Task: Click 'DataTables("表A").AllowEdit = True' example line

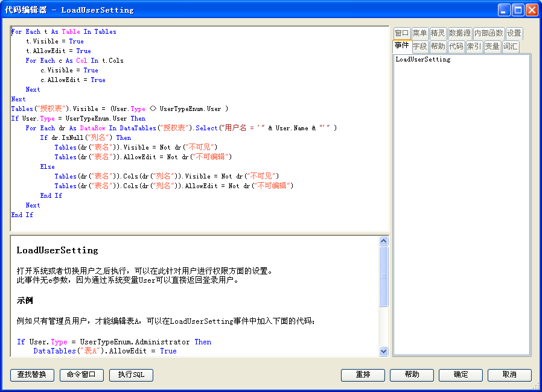Action: (x=105, y=351)
